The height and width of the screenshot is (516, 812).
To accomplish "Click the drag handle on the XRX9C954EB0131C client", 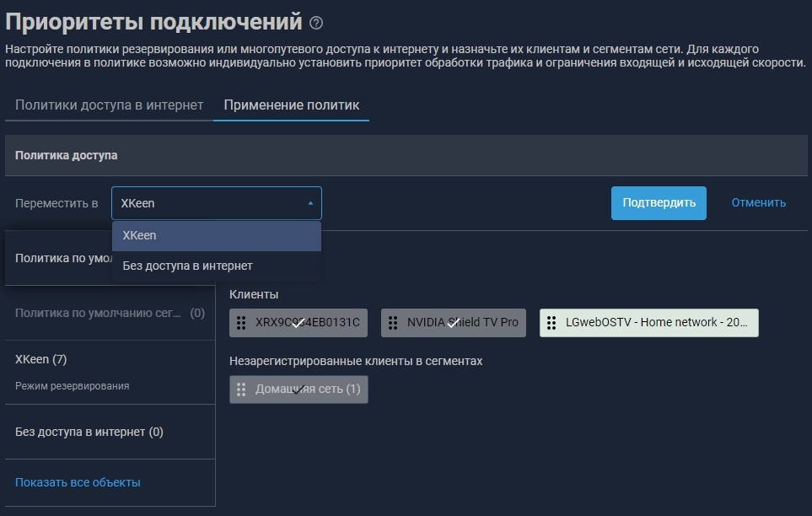I will click(x=241, y=323).
